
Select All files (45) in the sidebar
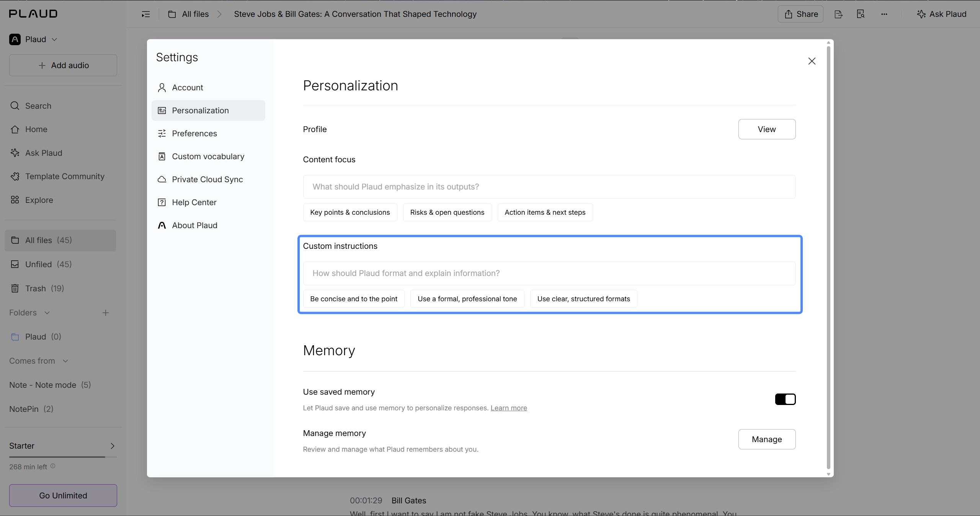coord(60,240)
